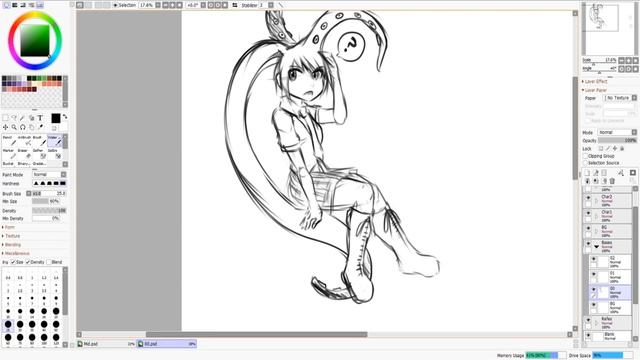Viewport: 640px width, 360px height.
Task: Hide the Char2 layer folder
Action: [x=588, y=198]
